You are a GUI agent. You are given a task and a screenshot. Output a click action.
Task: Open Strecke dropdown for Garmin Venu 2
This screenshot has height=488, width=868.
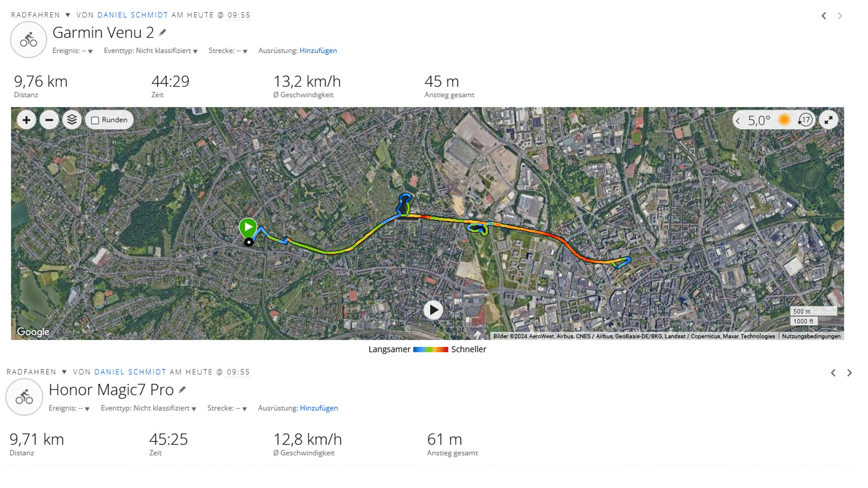[245, 51]
